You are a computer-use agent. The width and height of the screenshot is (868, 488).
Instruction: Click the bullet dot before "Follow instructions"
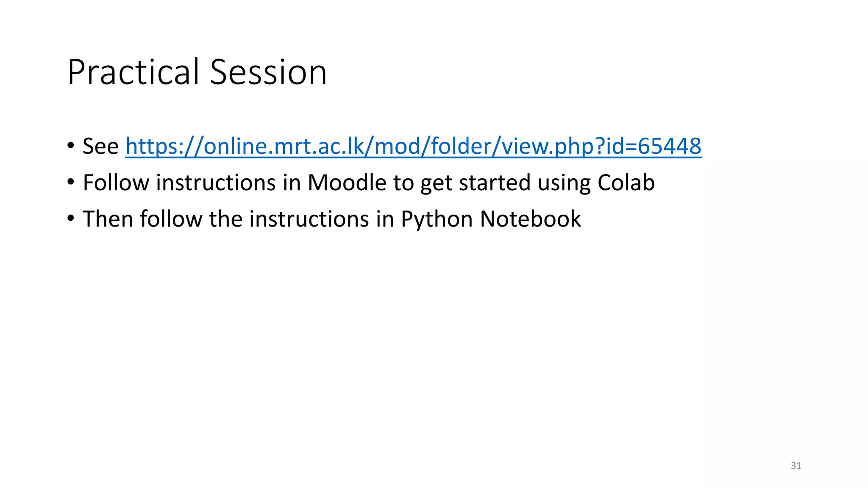pyautogui.click(x=70, y=182)
